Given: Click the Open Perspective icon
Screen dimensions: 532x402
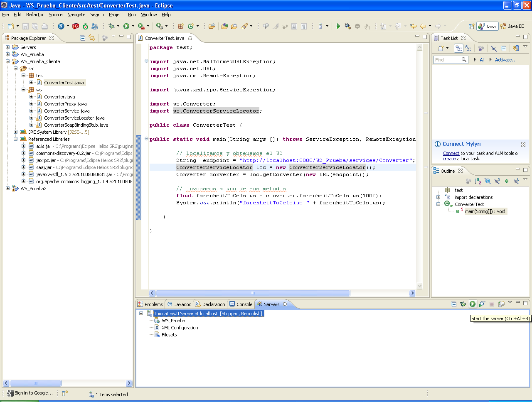Looking at the screenshot, I should (471, 26).
